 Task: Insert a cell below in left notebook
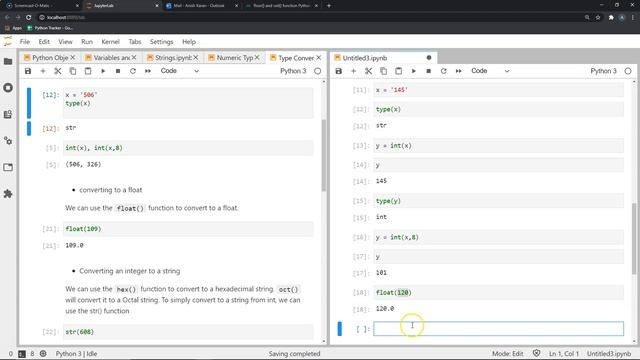click(43, 71)
